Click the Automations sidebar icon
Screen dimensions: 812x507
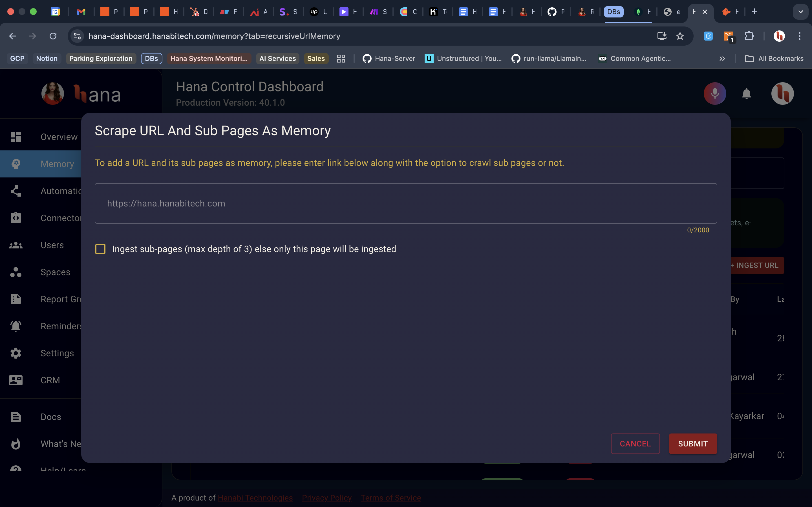tap(15, 190)
